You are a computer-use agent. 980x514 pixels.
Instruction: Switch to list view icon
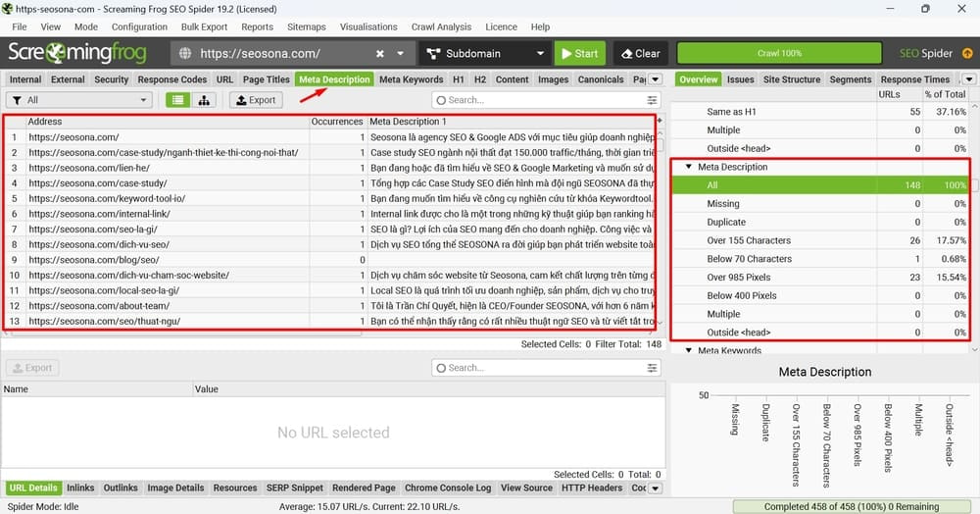click(178, 100)
